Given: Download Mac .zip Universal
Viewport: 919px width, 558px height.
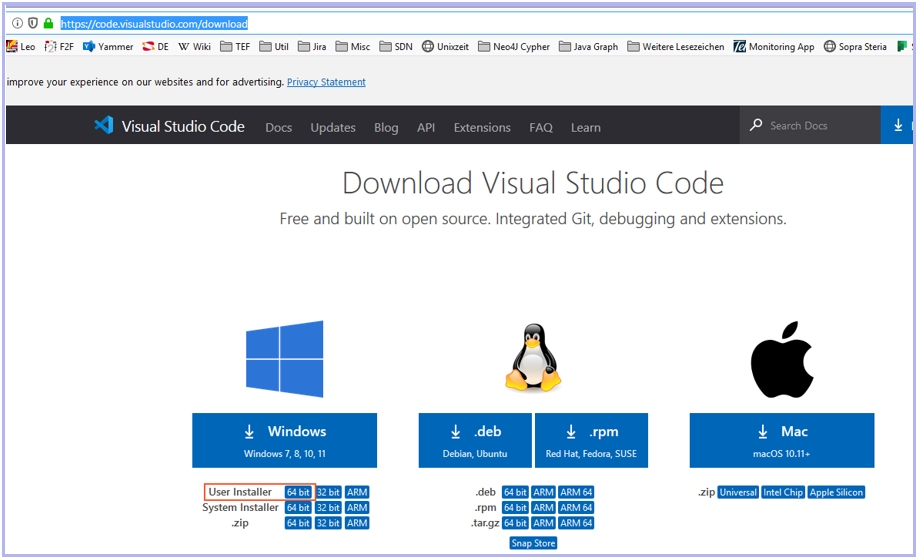Looking at the screenshot, I should coord(738,492).
